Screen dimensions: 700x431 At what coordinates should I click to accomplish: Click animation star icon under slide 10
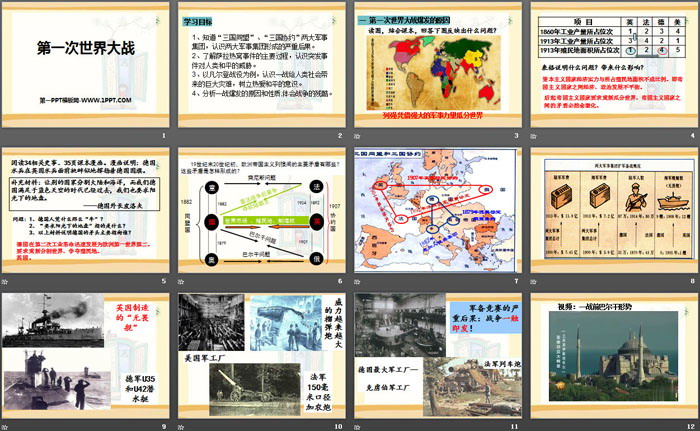click(181, 427)
